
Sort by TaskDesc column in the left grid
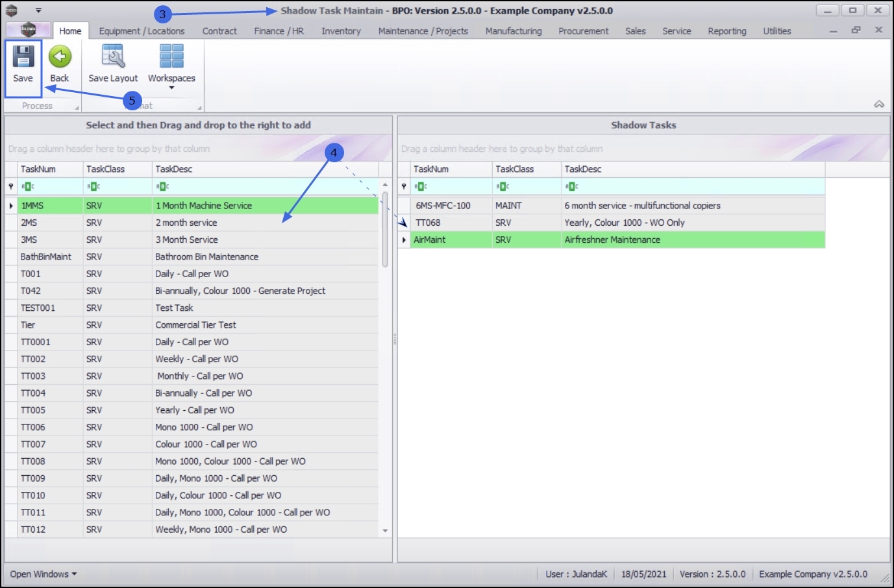266,169
